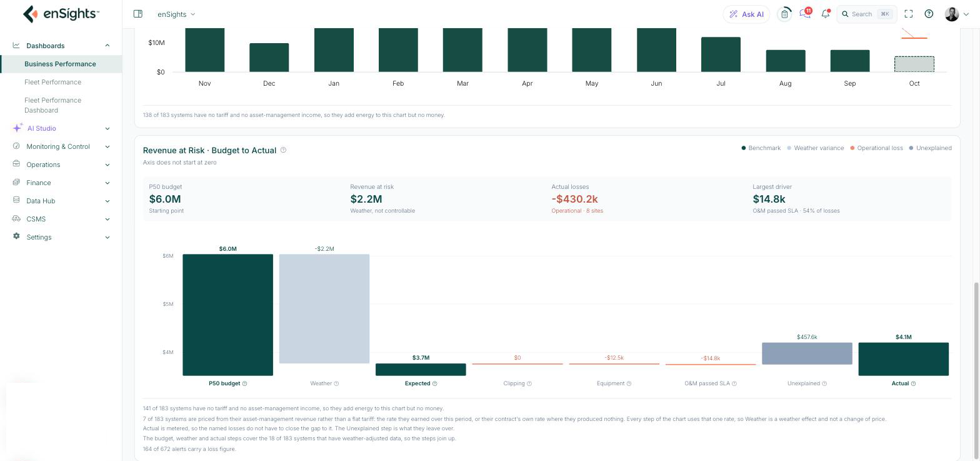
Task: Expand Monitoring & Control section chevron
Action: coord(107,146)
